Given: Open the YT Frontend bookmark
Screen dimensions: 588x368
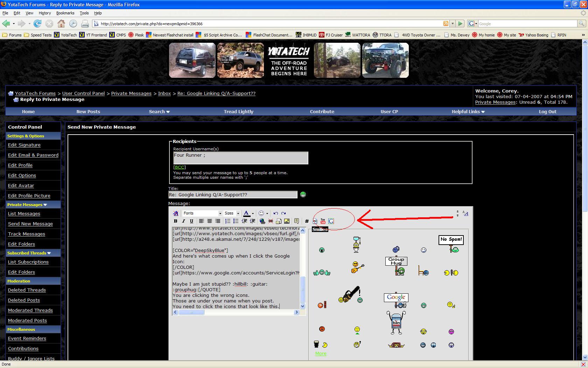Looking at the screenshot, I should pos(93,35).
